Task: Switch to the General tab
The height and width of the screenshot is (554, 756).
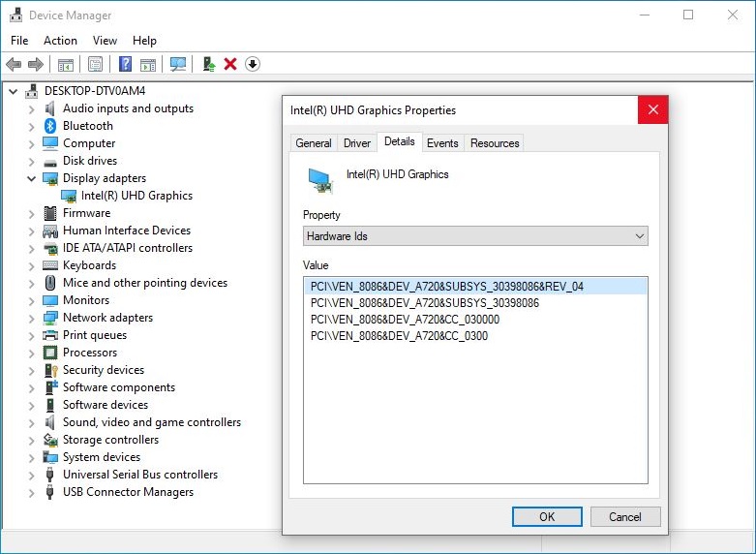Action: tap(314, 143)
